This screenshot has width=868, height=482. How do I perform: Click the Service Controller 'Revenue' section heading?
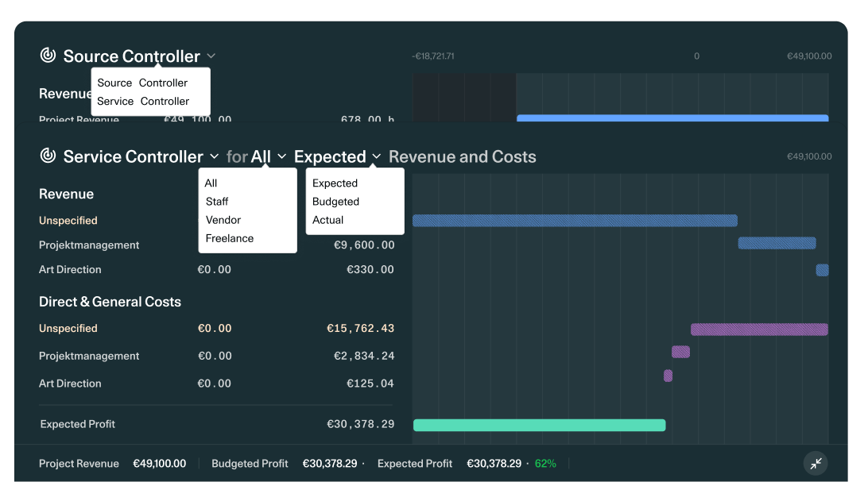coord(67,194)
